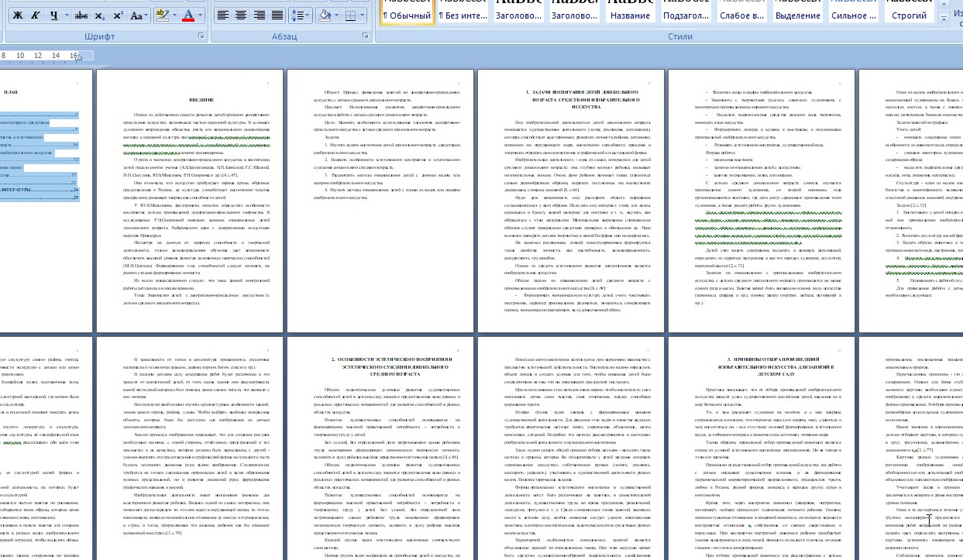The width and height of the screenshot is (963, 560).
Task: Toggle bold formatting (Ж button)
Action: [16, 15]
